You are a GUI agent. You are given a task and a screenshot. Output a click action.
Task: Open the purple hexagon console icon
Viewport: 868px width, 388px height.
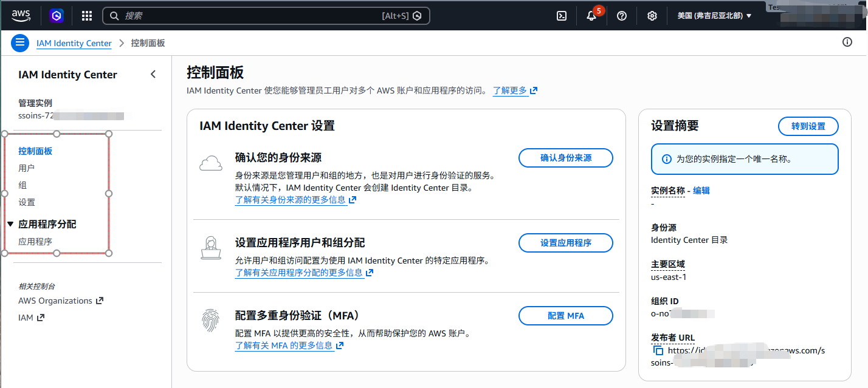click(x=57, y=16)
